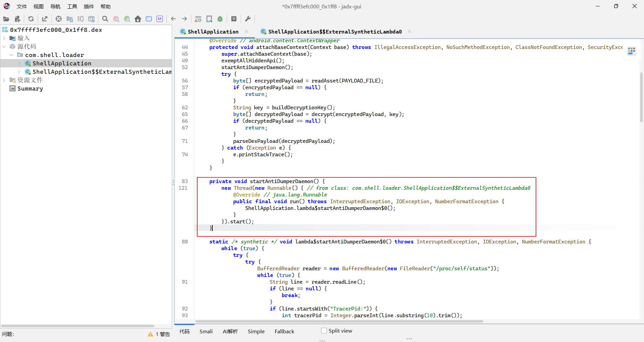Open the log viewer icon

tap(234, 19)
